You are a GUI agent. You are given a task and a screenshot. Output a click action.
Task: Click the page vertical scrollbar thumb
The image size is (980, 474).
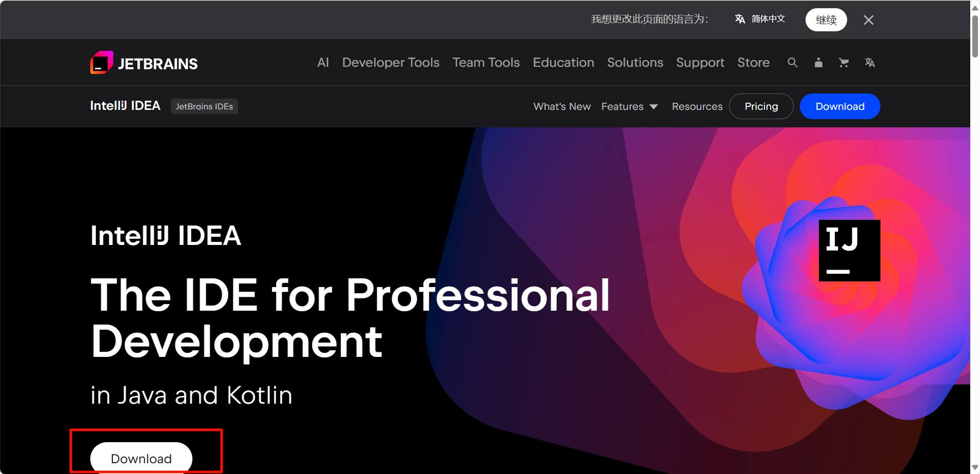click(x=975, y=36)
